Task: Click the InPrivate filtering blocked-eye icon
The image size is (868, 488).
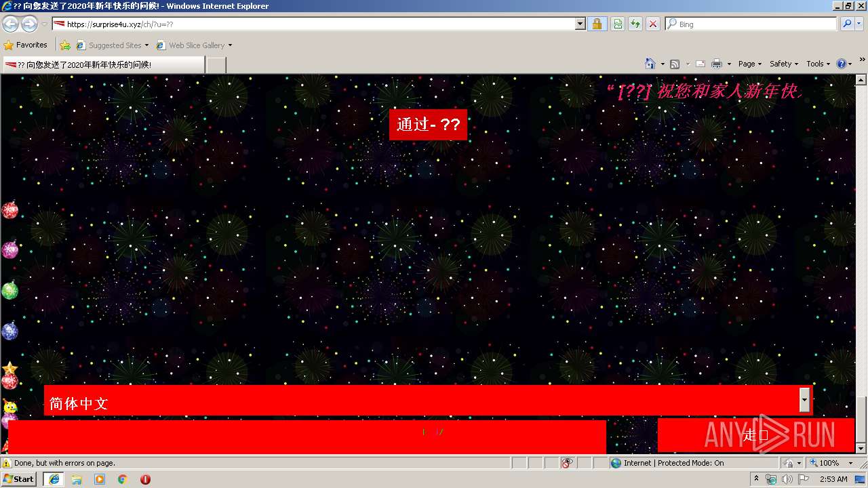Action: coord(568,463)
